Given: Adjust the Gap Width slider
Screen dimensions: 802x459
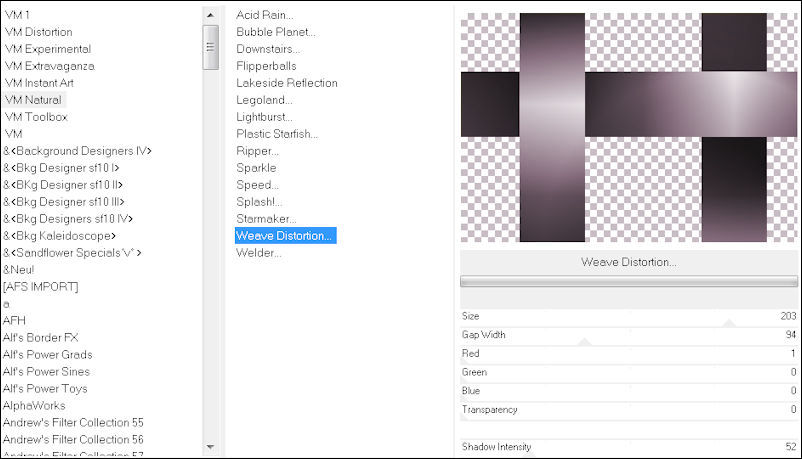Looking at the screenshot, I should (629, 336).
